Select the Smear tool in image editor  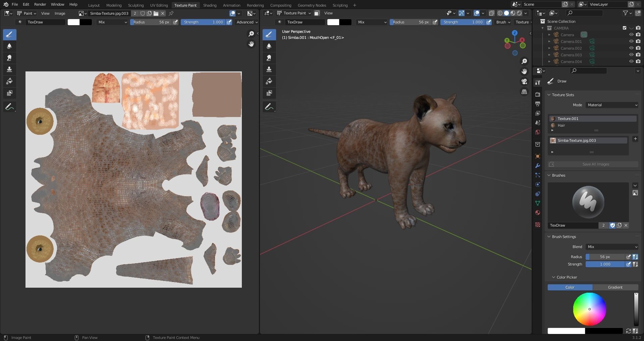pyautogui.click(x=9, y=58)
